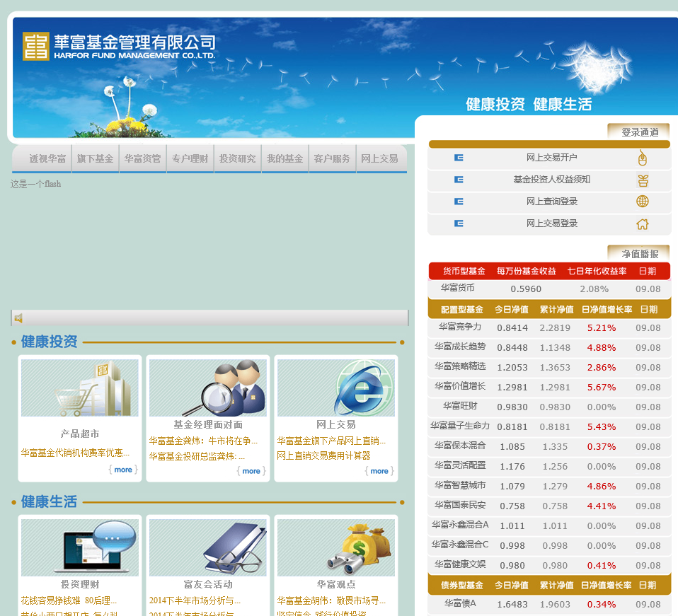Click fund name 华富量子生命力
This screenshot has height=616, width=678.
point(459,426)
